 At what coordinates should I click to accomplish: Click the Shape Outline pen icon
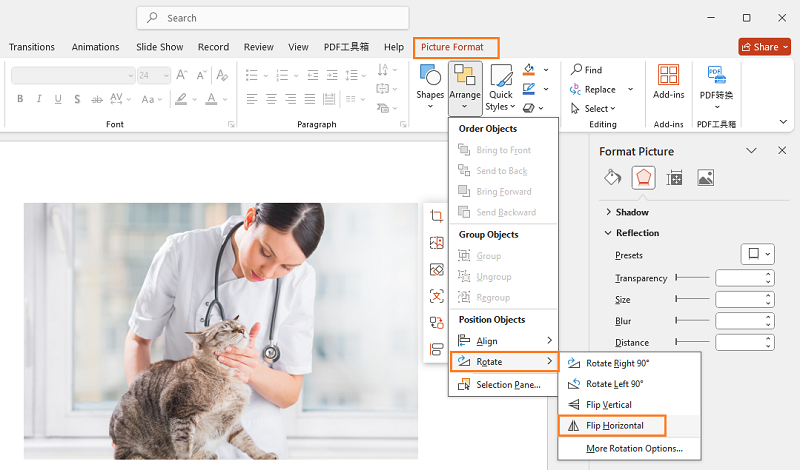529,89
